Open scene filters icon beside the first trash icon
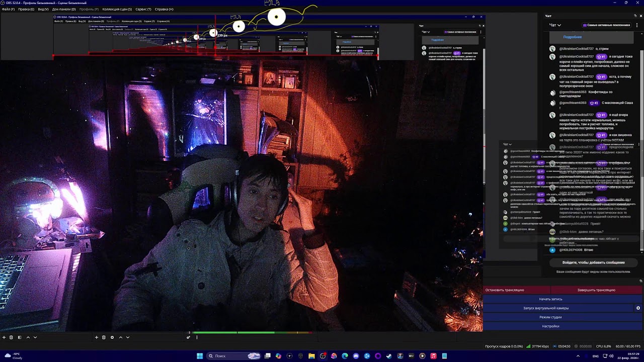 coord(20,337)
